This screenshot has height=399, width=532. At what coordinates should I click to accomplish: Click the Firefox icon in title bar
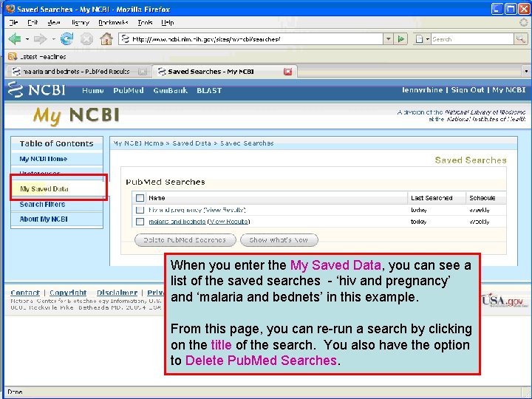10,9
